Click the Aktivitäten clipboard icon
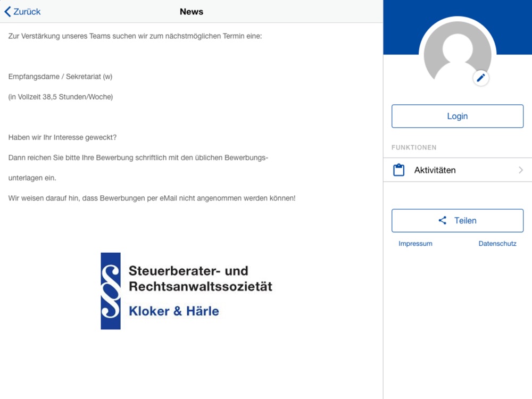 pos(398,170)
